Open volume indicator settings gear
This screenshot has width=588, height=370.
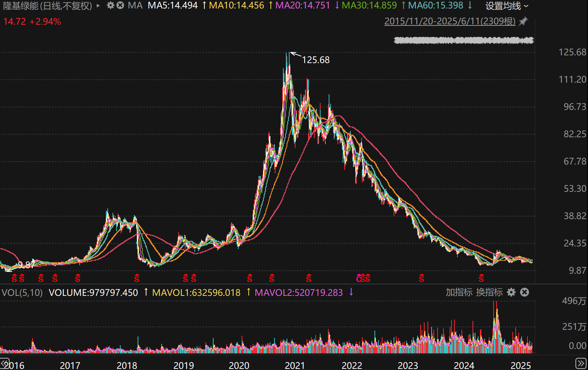tap(511, 292)
